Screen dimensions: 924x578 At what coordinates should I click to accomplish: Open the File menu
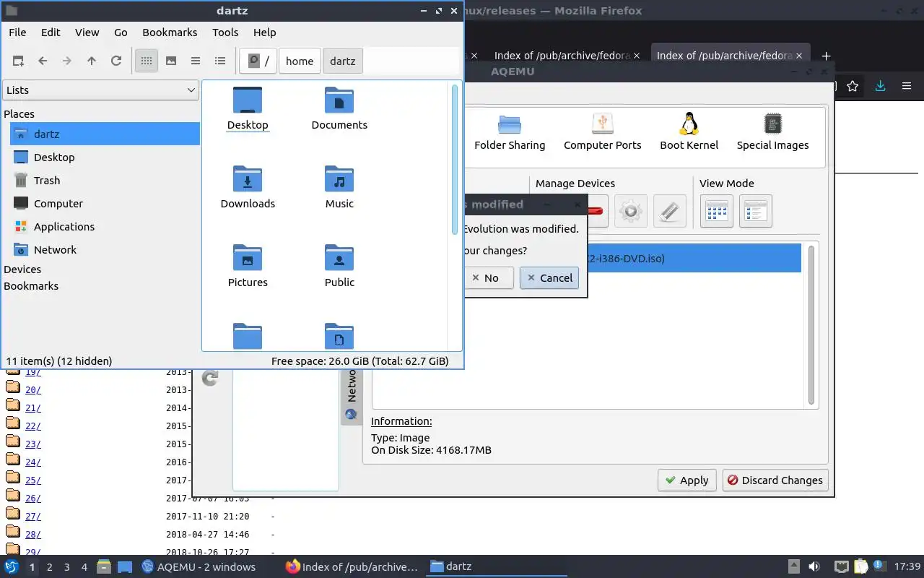(x=17, y=33)
